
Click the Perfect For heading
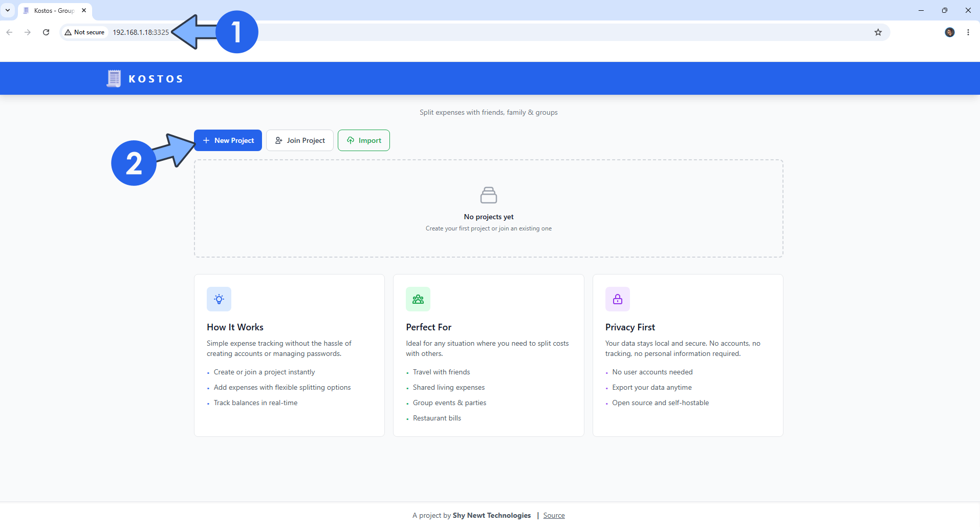(x=428, y=327)
